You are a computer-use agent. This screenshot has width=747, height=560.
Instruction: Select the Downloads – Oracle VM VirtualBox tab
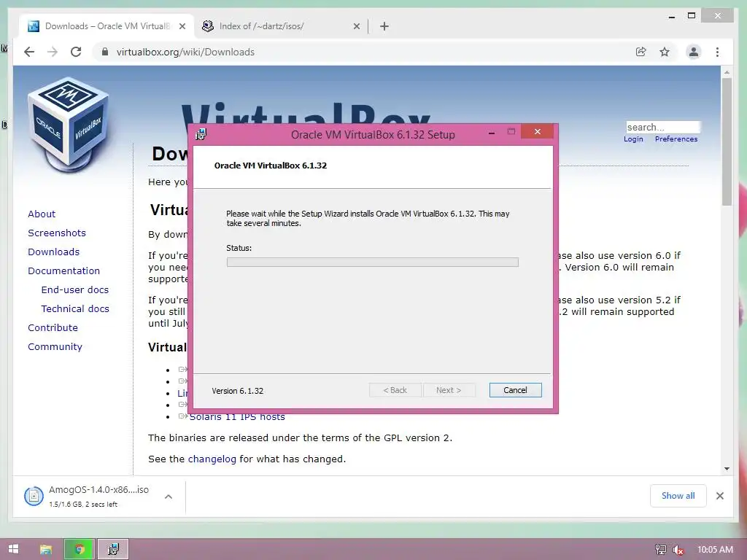pyautogui.click(x=107, y=26)
